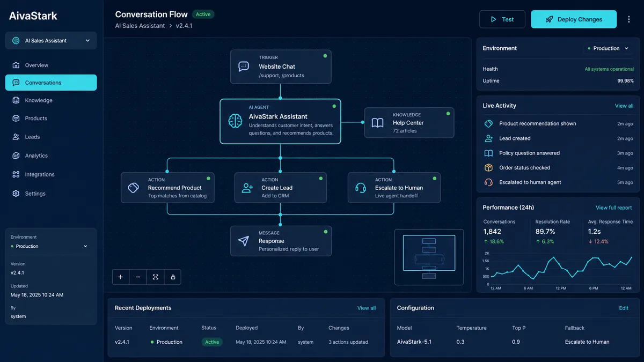Viewport: 644px width, 362px height.
Task: Click AI Sales Assistant breadcrumb link
Action: pos(140,26)
